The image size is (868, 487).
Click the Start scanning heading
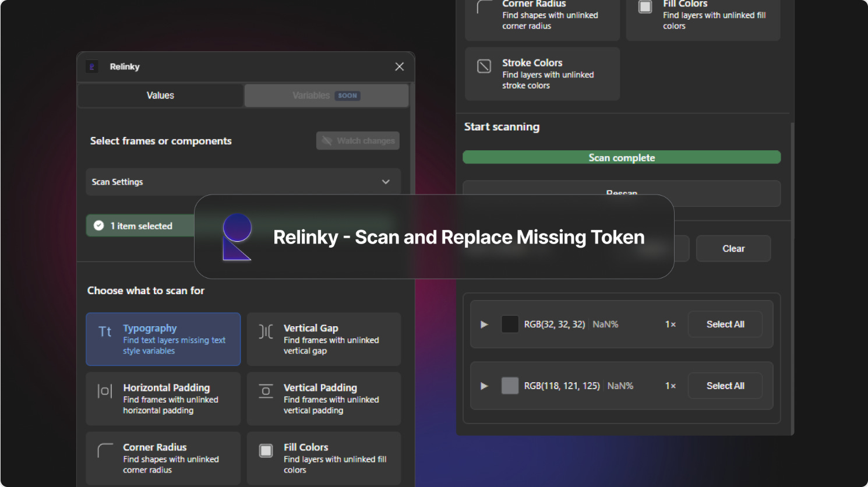pyautogui.click(x=502, y=127)
